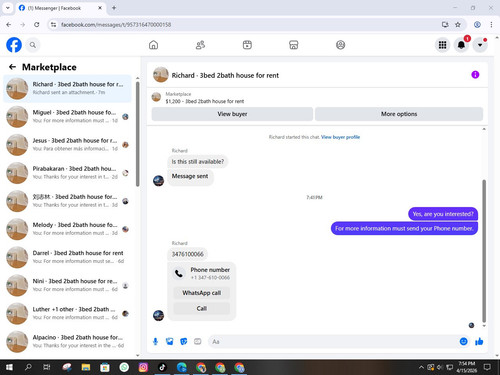Screen dimensions: 500x375
Task: Open the emoji picker
Action: [463, 341]
